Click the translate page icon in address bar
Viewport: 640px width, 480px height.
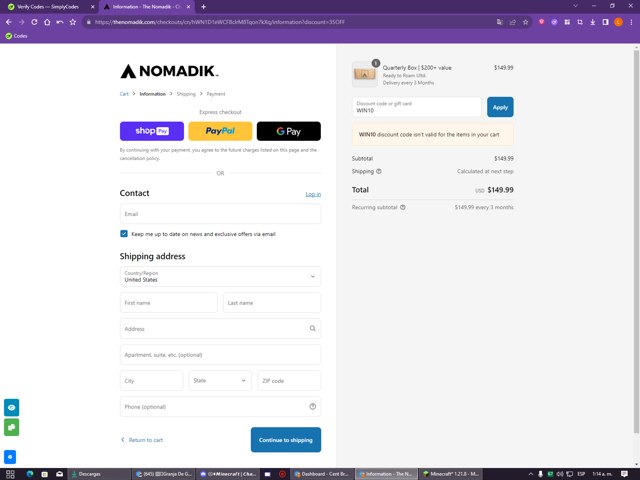coord(500,22)
